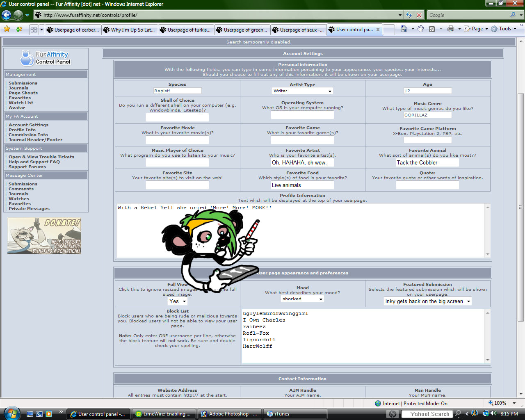Open the tab list dropdown arrow

pyautogui.click(x=41, y=30)
